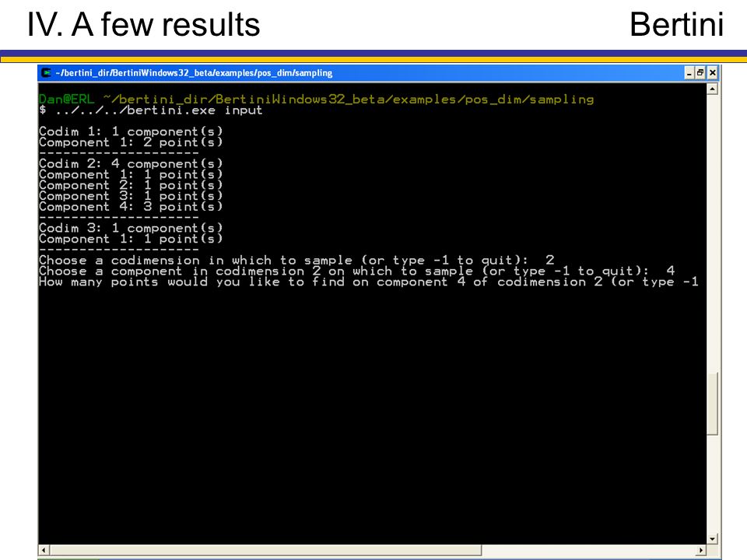Image resolution: width=747 pixels, height=560 pixels.
Task: Click the terminal title bar path text
Action: coord(194,73)
